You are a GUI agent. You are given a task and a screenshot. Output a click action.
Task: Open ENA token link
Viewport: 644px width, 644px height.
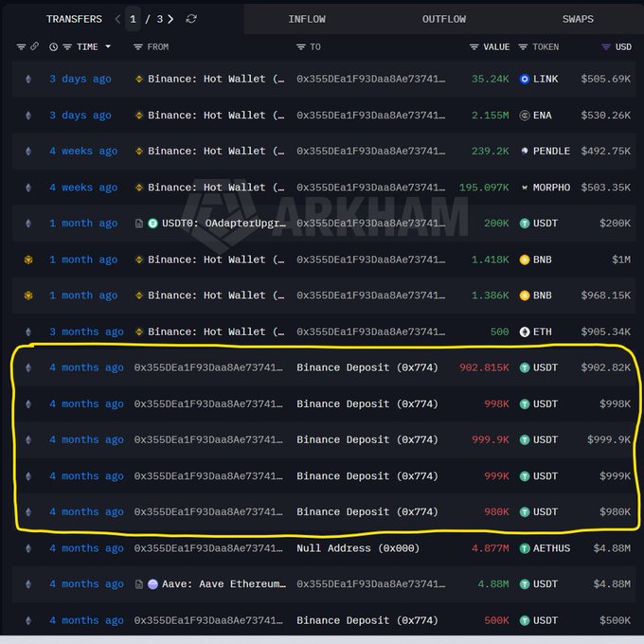pos(542,116)
